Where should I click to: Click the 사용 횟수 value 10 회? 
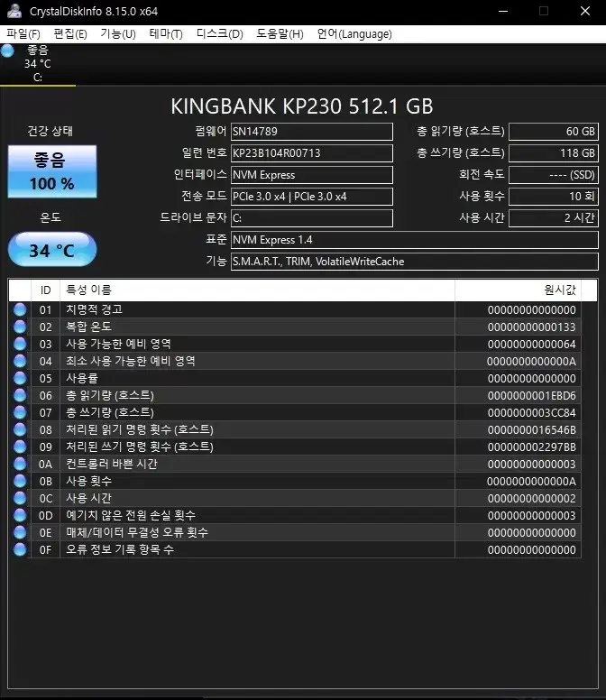click(554, 197)
